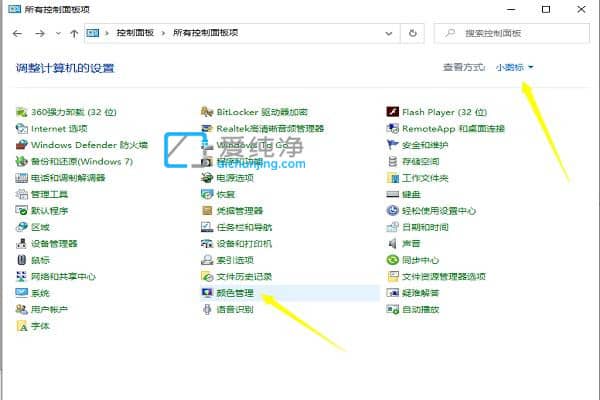Open the 疑难解答 link
The height and width of the screenshot is (400, 600).
(x=421, y=293)
